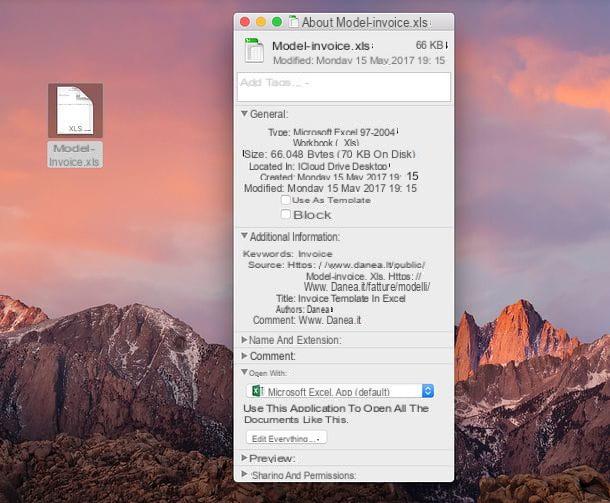
Task: Open the Microsoft Excel default app dropdown
Action: [340, 391]
